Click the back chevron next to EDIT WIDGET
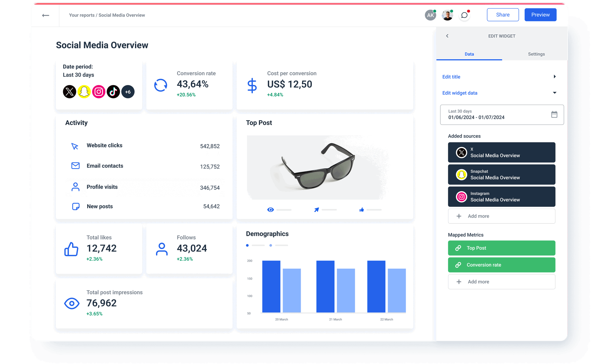 (447, 36)
